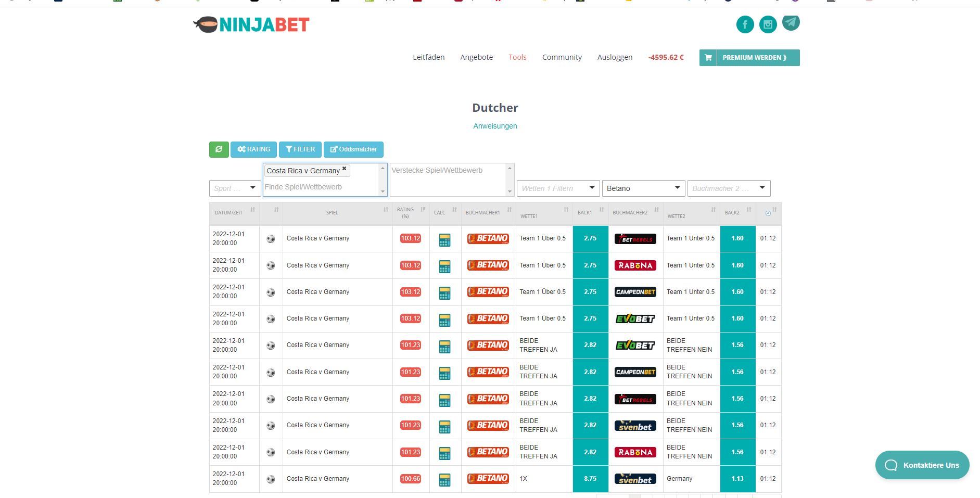This screenshot has width=980, height=498.
Task: Open the Buchmacher 2 dropdown
Action: point(729,188)
